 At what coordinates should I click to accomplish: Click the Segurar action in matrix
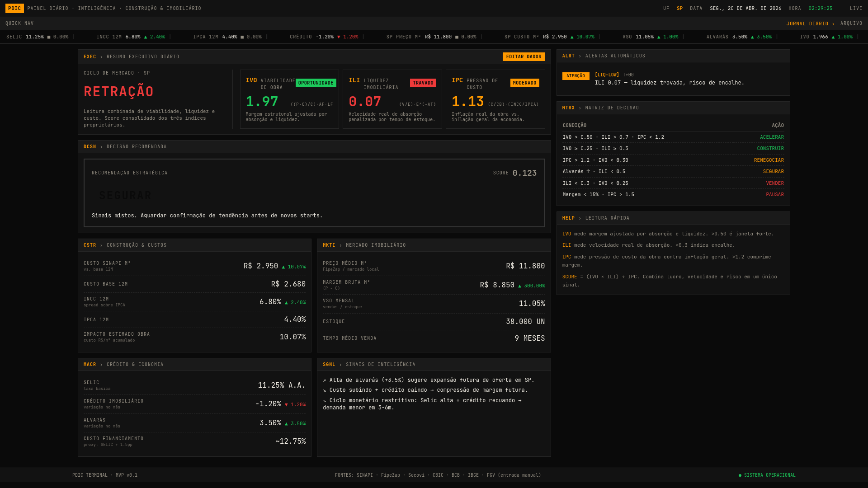tap(774, 172)
